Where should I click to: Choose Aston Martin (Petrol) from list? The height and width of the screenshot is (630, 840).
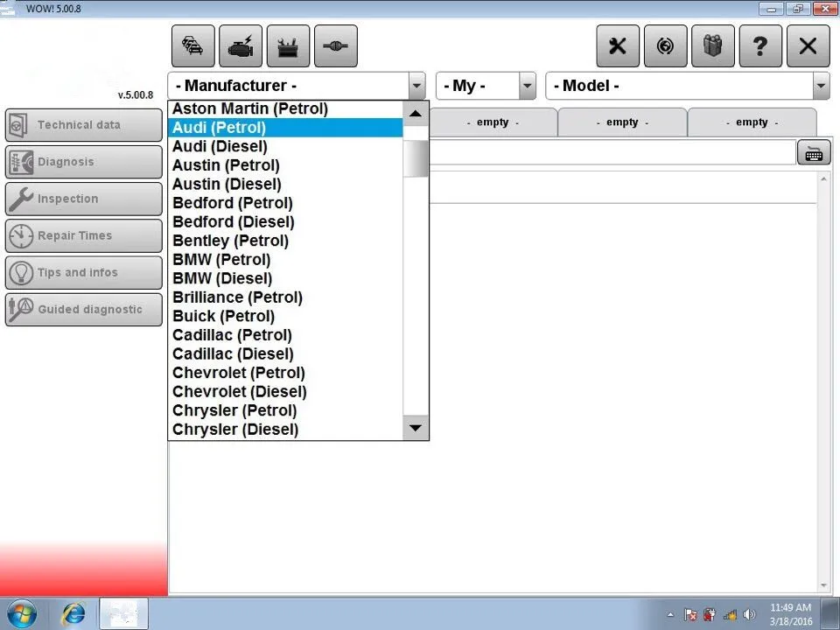[x=285, y=108]
